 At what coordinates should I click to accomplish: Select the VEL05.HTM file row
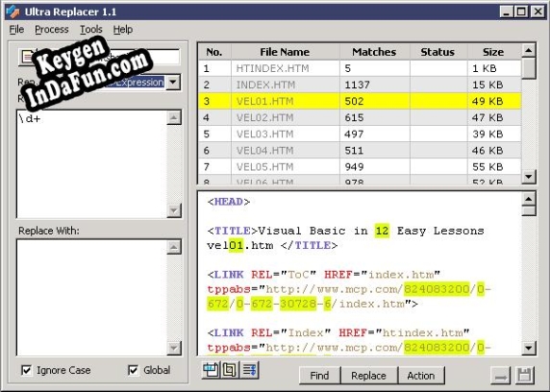(x=360, y=167)
